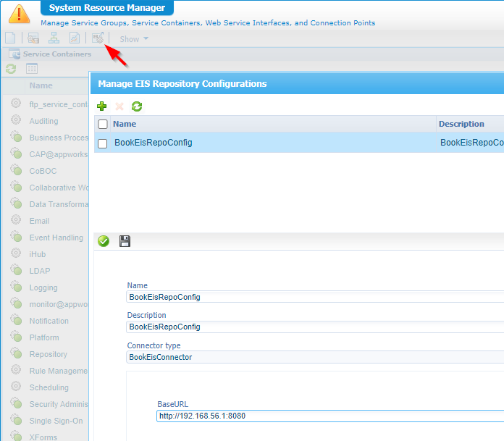Click the hierarchy diagram toolbar icon
This screenshot has height=441, width=504.
[54, 38]
